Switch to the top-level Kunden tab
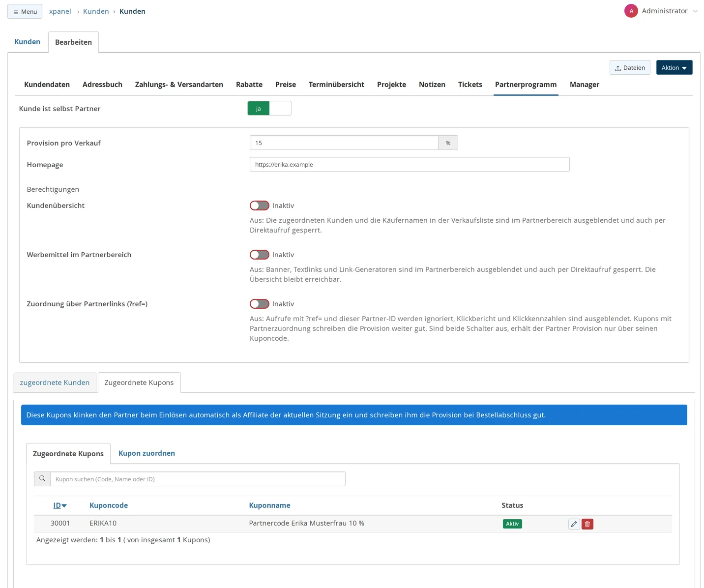Screen dimensions: 704x588 pos(28,42)
